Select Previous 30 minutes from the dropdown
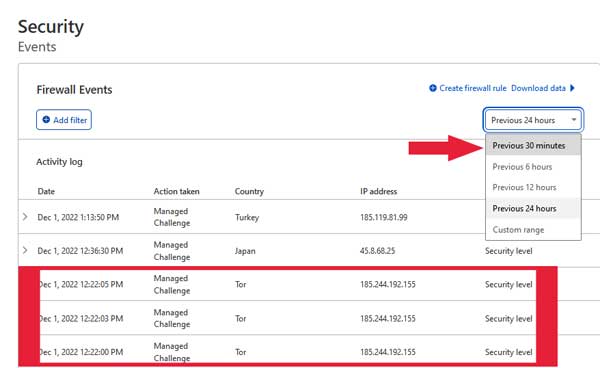This screenshot has width=600, height=368. pos(533,145)
